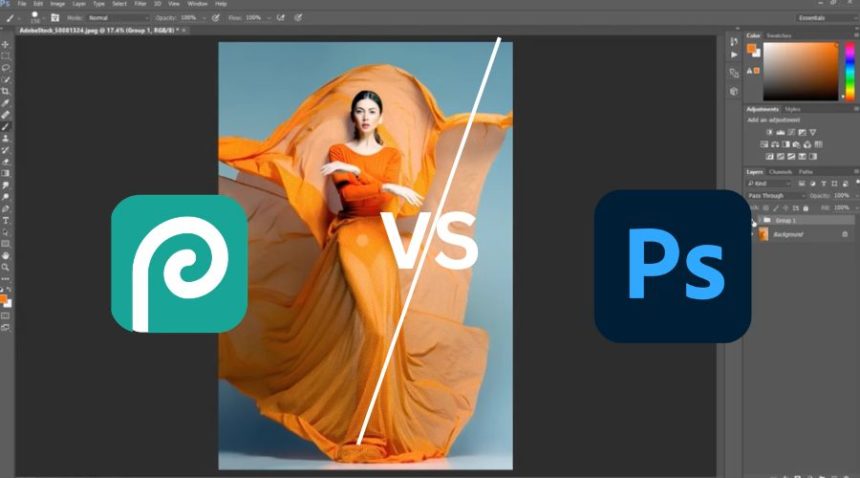Screen dimensions: 860x478
Task: Open the File menu
Action: pyautogui.click(x=22, y=4)
